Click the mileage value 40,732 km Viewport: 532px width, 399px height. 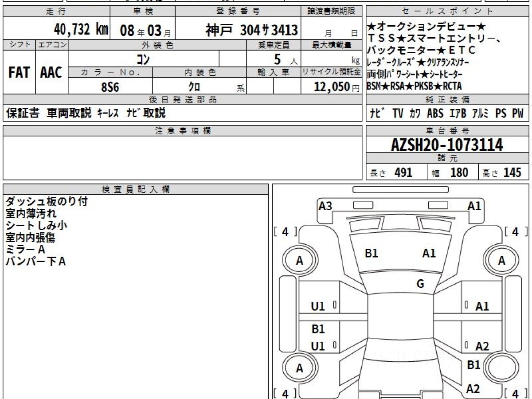pyautogui.click(x=81, y=29)
